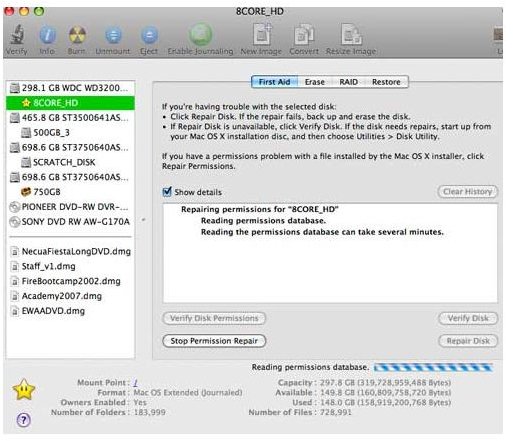This screenshot has height=441, width=513.
Task: Select Academy2007.dmg disk image
Action: click(x=71, y=296)
